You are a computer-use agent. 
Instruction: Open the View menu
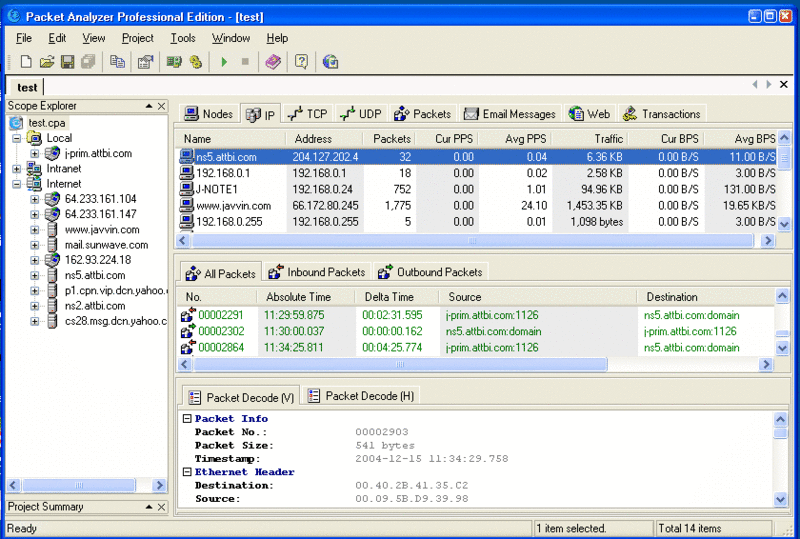94,38
